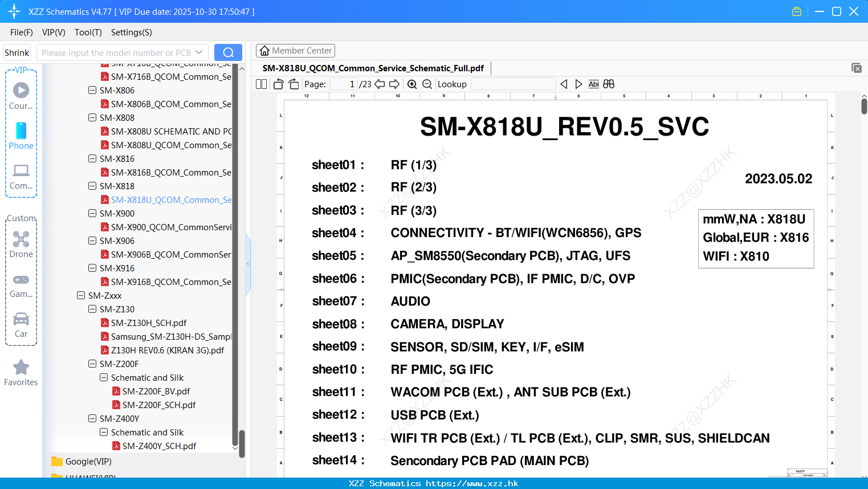The height and width of the screenshot is (489, 868).
Task: Open model number dropdown arrow
Action: click(x=199, y=52)
